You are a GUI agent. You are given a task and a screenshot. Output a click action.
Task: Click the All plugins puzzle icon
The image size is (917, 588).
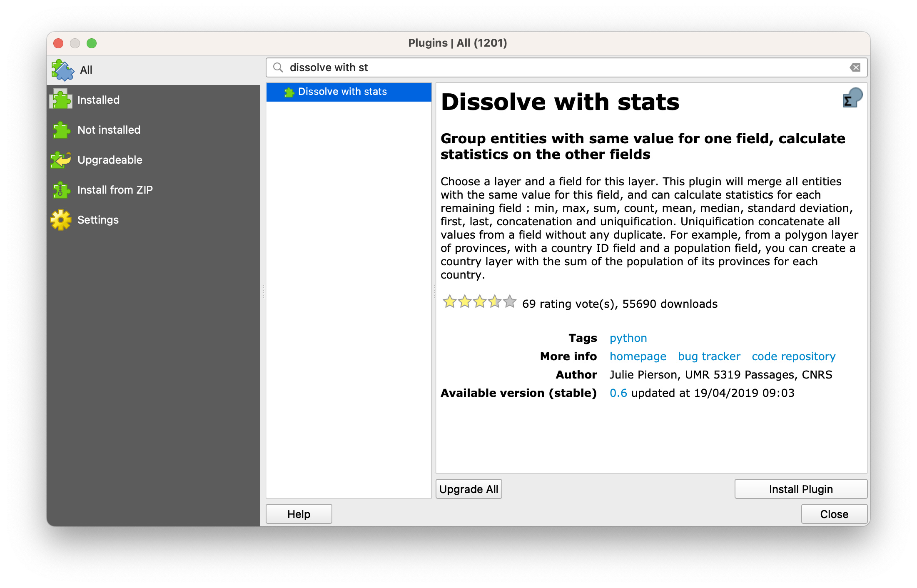62,70
